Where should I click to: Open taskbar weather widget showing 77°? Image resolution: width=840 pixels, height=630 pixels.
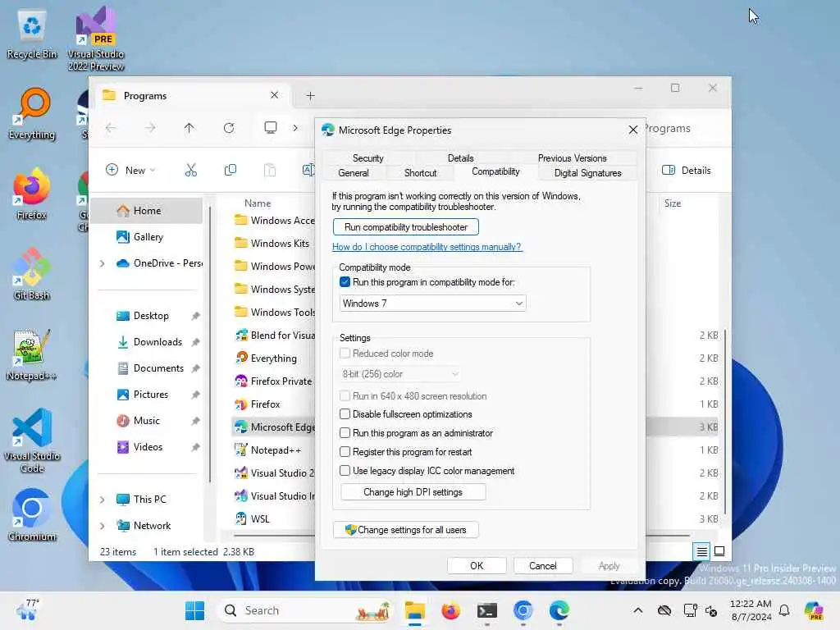pos(28,610)
